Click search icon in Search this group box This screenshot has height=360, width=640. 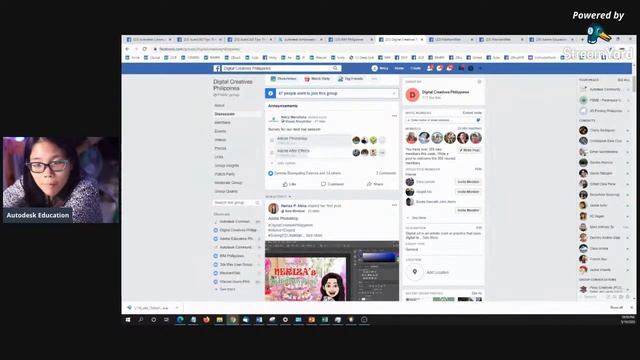258,202
